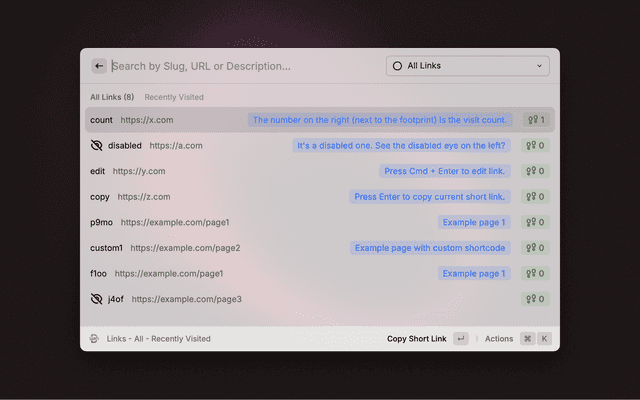Click the chevron arrow in All Links dropdown
The width and height of the screenshot is (640, 400).
click(x=540, y=66)
